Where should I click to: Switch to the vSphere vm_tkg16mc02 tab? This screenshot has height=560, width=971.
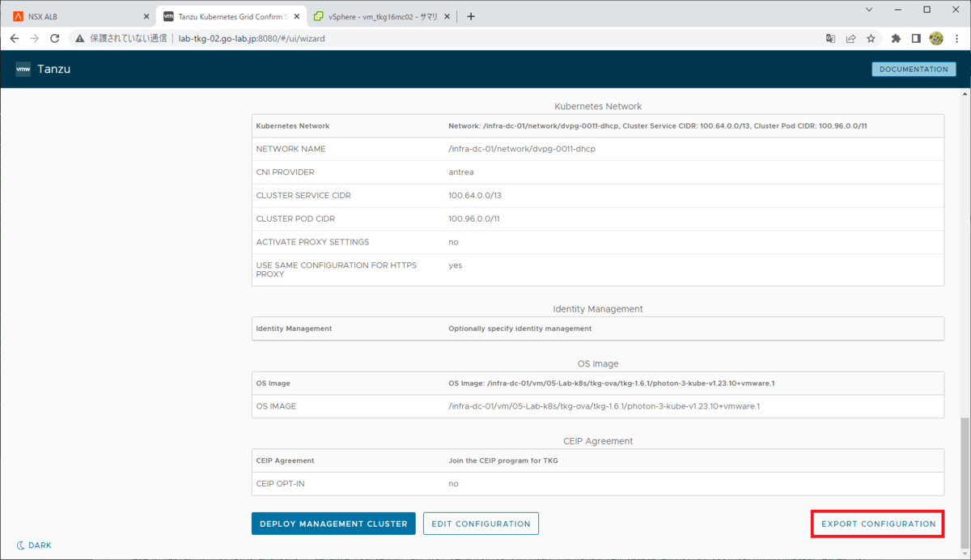pos(380,16)
